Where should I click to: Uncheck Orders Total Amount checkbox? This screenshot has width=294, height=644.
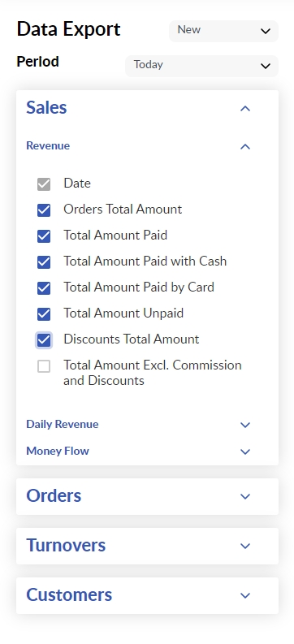click(44, 210)
